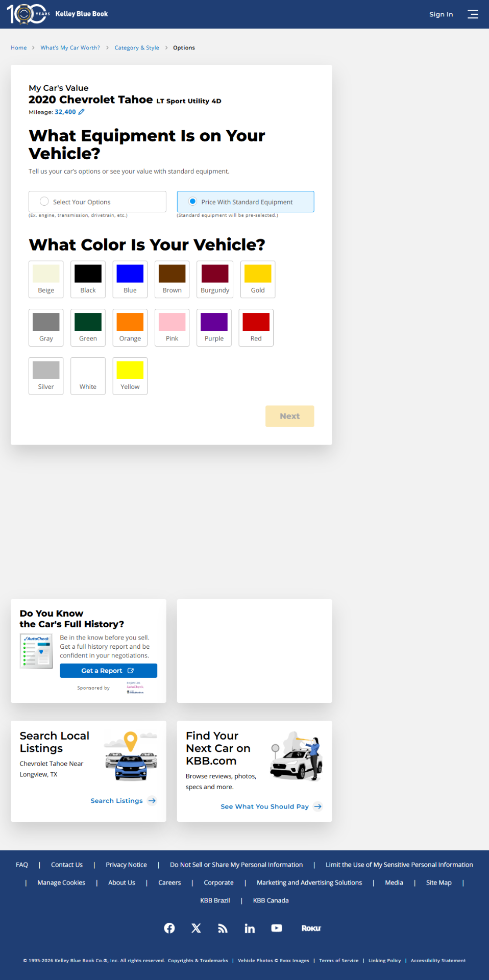Viewport: 489px width, 980px height.
Task: Click the Next button
Action: [290, 416]
